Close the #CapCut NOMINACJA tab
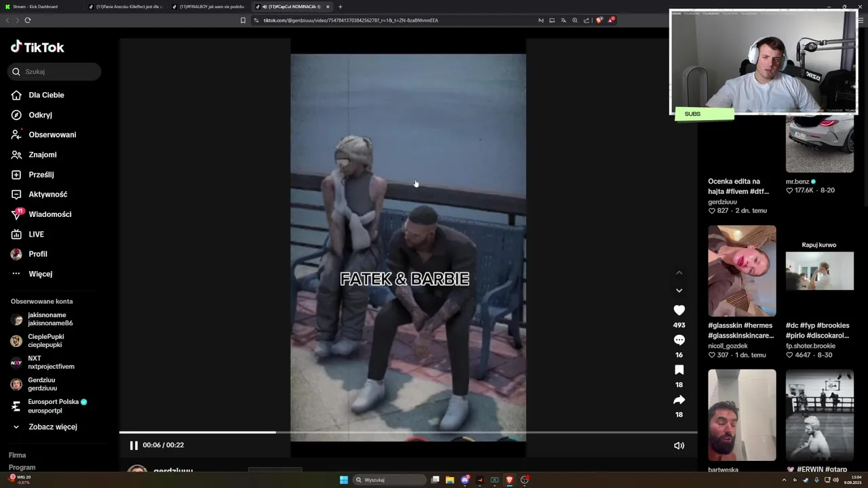This screenshot has height=488, width=868. click(x=328, y=7)
